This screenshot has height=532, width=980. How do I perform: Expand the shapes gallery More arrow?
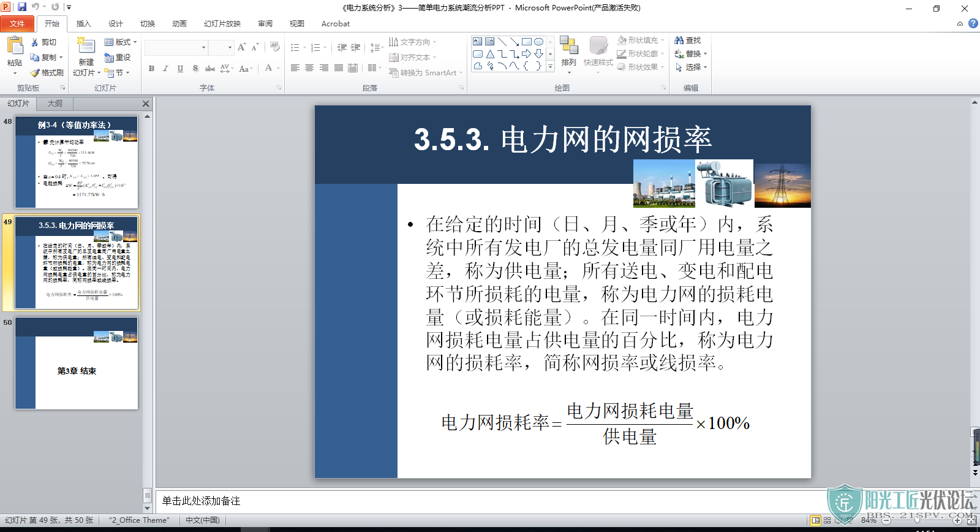pos(550,66)
